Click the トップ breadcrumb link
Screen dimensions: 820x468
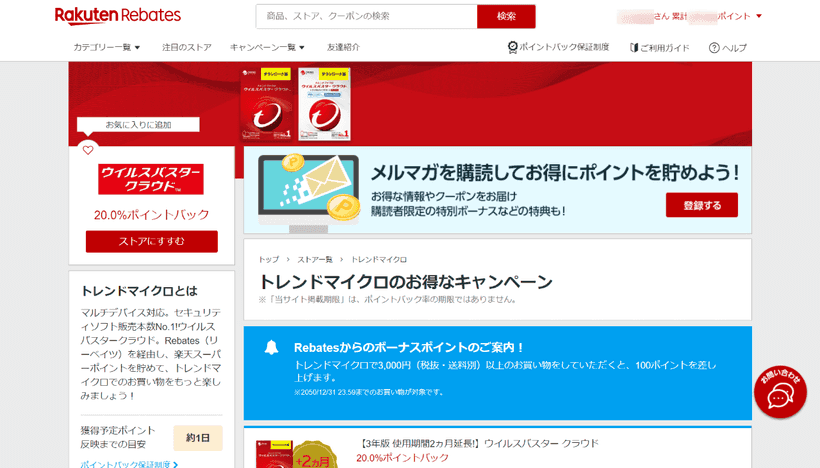click(269, 259)
